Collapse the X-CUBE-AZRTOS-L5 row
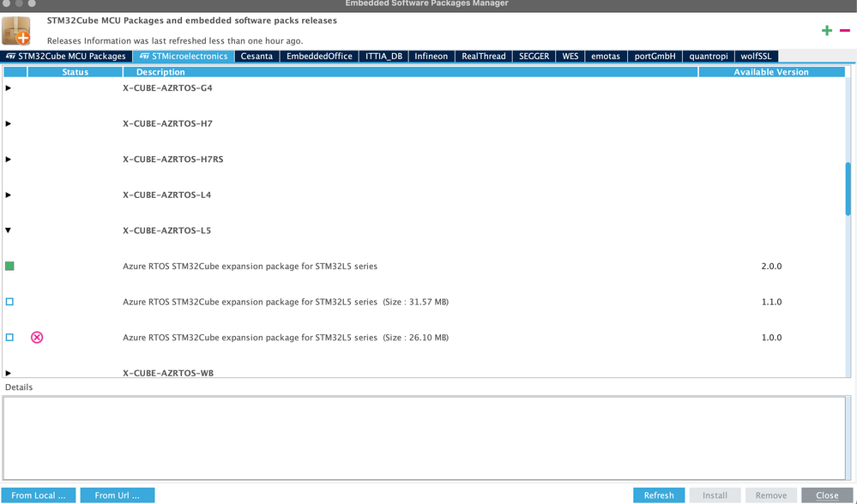This screenshot has height=504, width=857. pyautogui.click(x=8, y=231)
